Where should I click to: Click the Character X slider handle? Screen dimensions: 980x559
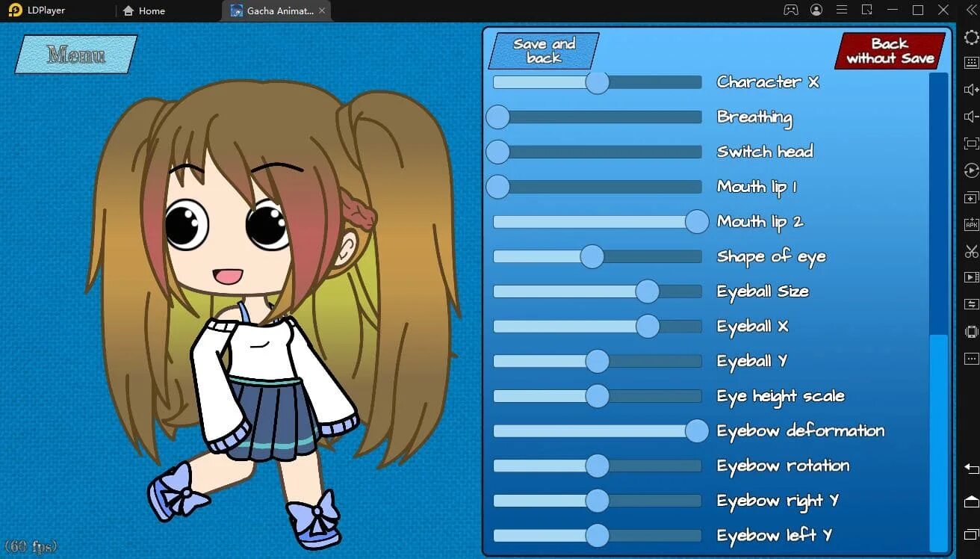pyautogui.click(x=598, y=82)
